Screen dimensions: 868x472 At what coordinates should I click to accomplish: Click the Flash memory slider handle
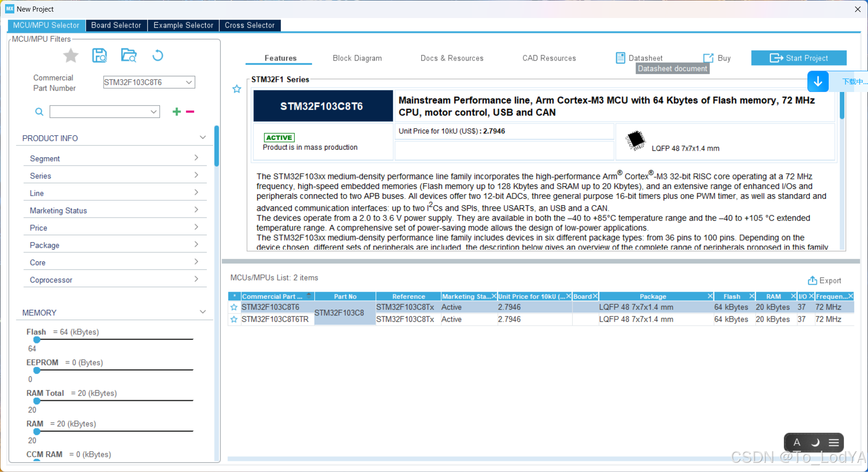coord(37,340)
